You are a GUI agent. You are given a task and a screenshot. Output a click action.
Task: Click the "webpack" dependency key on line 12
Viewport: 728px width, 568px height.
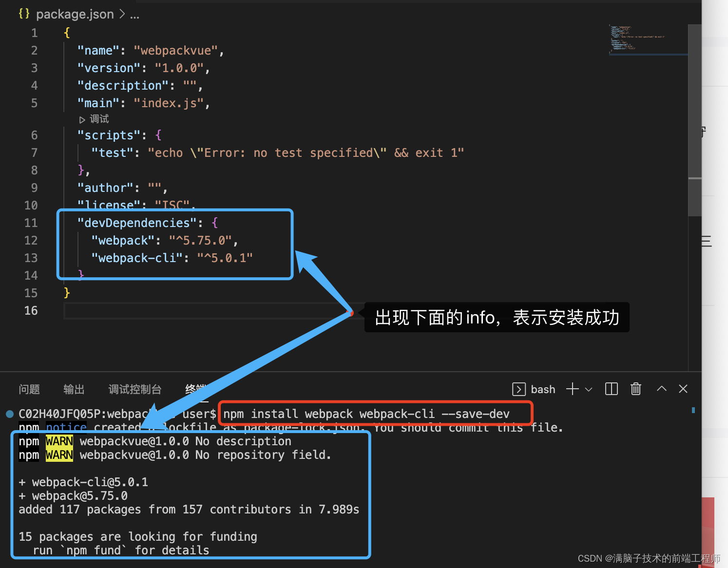123,240
